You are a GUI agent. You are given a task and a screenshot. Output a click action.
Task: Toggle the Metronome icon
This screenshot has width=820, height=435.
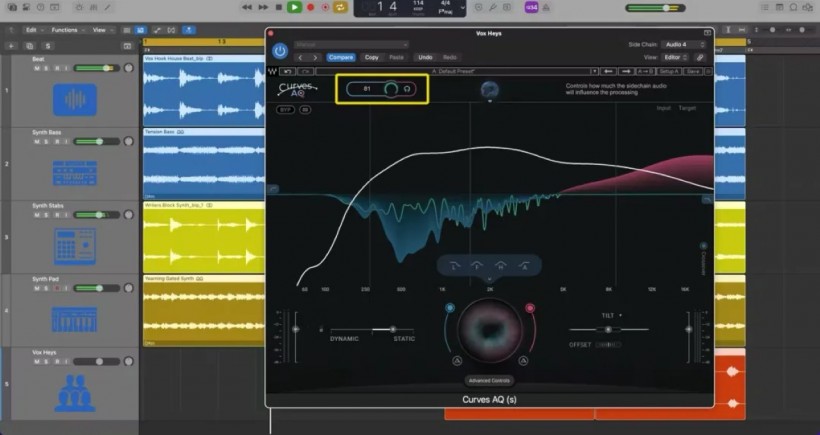[x=545, y=7]
